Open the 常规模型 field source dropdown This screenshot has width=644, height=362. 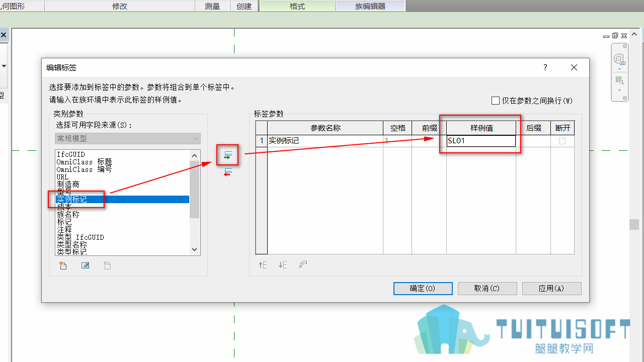[x=128, y=138]
